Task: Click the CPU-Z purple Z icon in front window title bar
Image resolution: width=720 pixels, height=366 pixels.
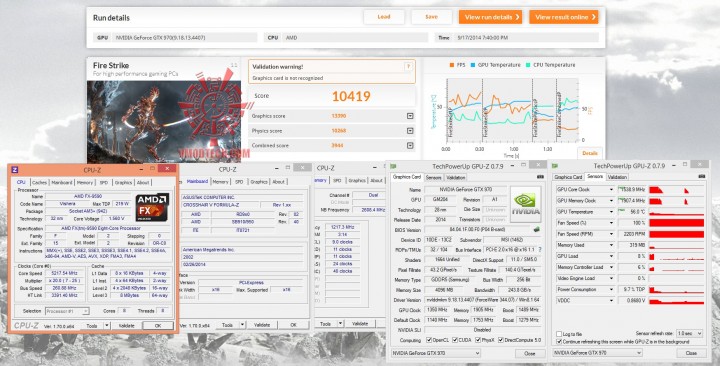Action: [x=15, y=170]
